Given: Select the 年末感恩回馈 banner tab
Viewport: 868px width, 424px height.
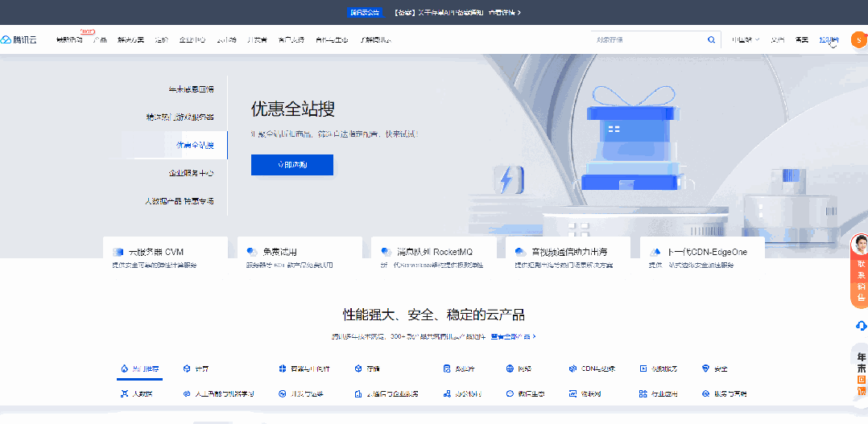Looking at the screenshot, I should [191, 89].
